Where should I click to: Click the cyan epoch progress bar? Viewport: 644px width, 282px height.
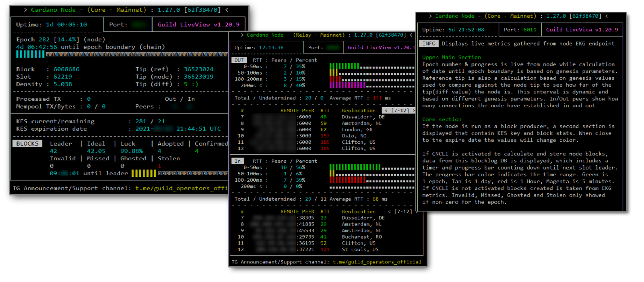pyautogui.click(x=30, y=54)
